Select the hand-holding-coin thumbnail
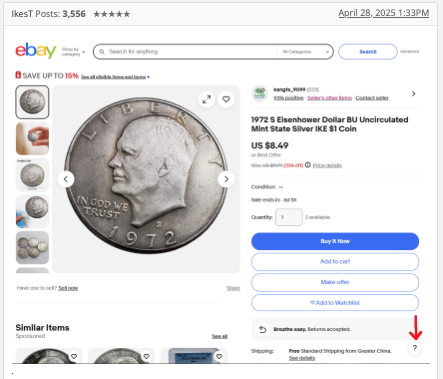Screen dimensions: 443x379 [32, 138]
